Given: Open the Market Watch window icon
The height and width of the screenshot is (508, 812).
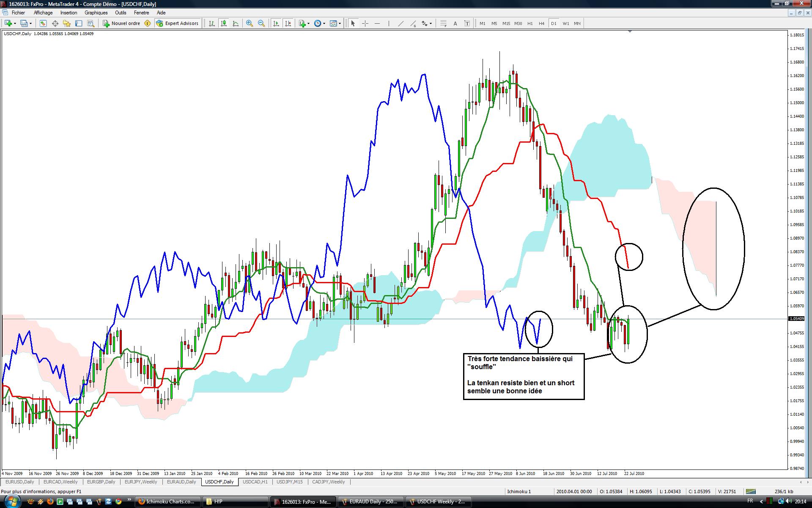Looking at the screenshot, I should (x=43, y=24).
